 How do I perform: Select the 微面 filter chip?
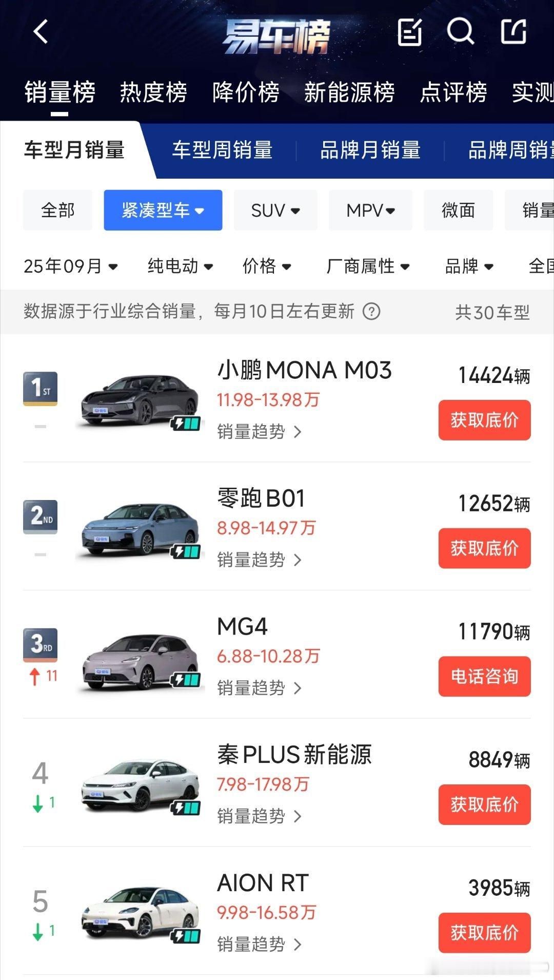point(458,210)
